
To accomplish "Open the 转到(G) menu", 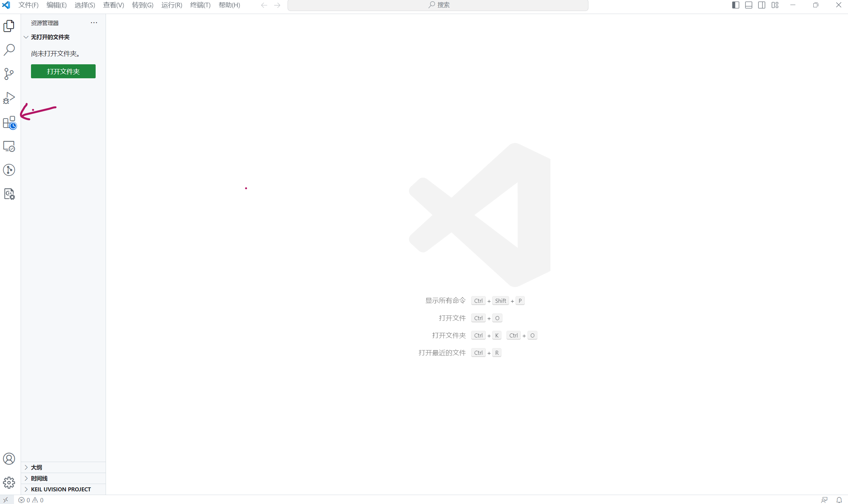I will 143,5.
